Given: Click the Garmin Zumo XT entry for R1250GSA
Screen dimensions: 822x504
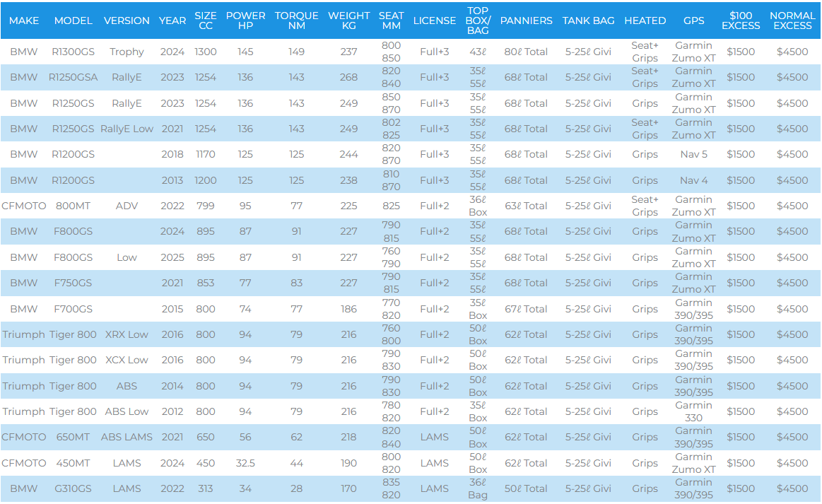Looking at the screenshot, I should 693,77.
